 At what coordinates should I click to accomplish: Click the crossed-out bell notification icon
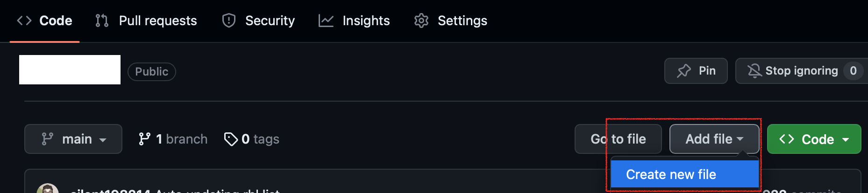tap(754, 71)
